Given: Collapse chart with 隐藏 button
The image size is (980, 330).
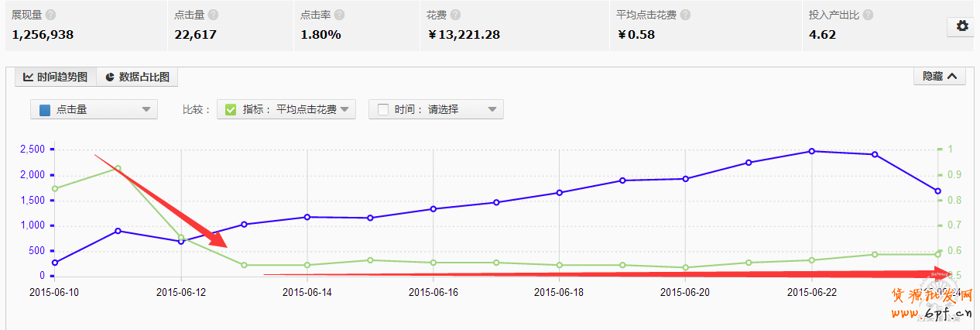Looking at the screenshot, I should [939, 76].
